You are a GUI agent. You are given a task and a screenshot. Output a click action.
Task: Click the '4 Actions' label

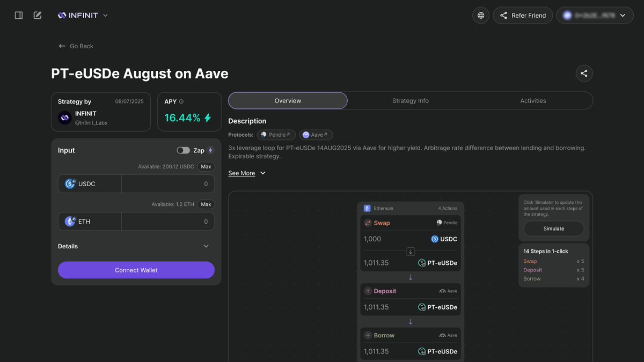pos(448,208)
